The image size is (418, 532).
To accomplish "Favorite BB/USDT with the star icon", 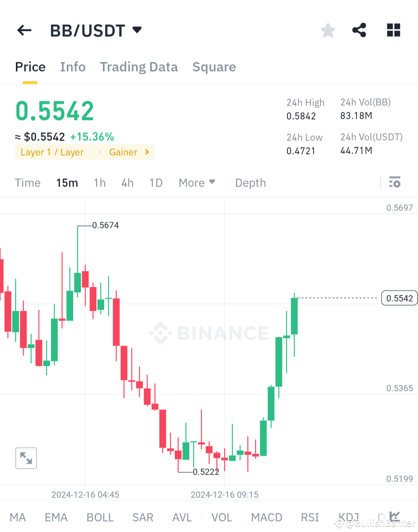I will [328, 30].
